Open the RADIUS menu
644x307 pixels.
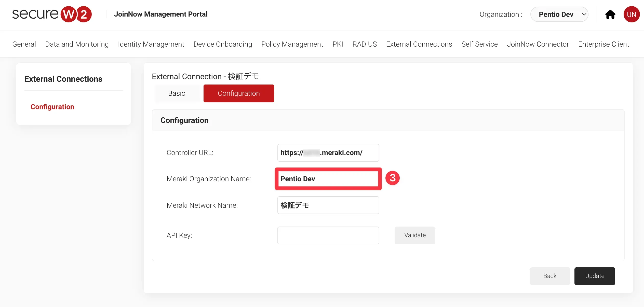click(364, 44)
